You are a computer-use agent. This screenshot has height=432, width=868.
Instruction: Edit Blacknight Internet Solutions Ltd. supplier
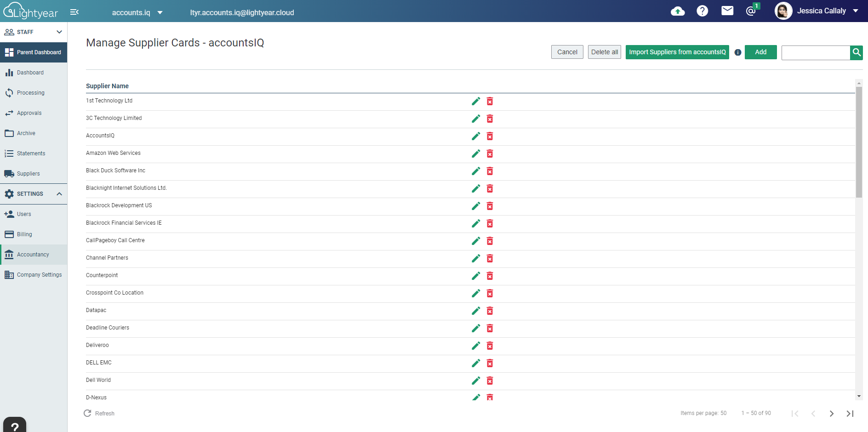click(x=476, y=188)
